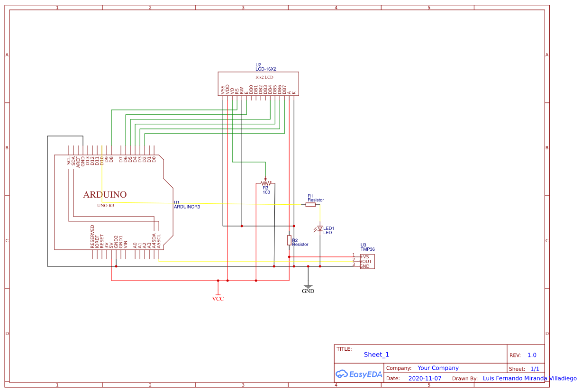Select the R2 resistor symbol
The height and width of the screenshot is (392, 582).
(290, 240)
